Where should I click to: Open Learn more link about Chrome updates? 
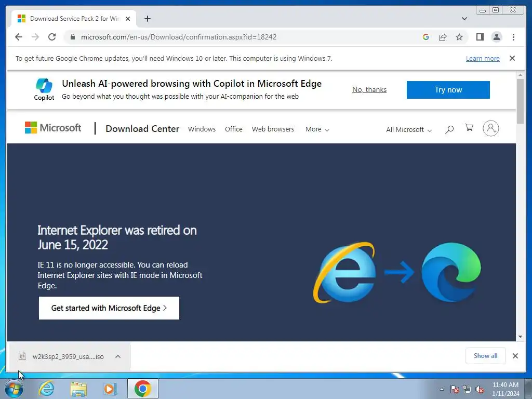click(x=483, y=58)
